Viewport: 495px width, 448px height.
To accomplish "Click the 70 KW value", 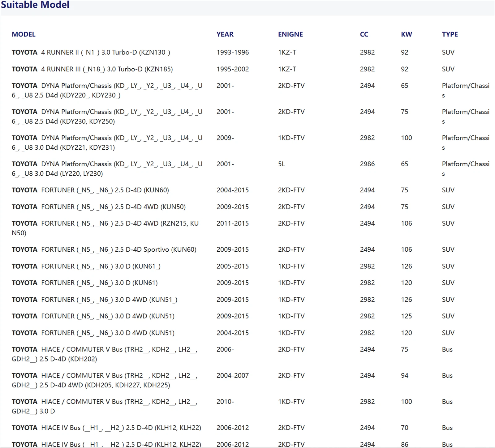I will 405,428.
